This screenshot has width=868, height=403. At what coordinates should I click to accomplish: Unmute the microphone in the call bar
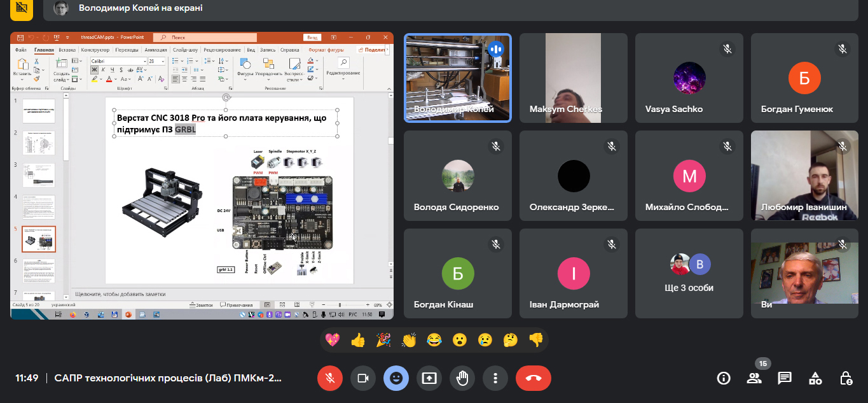(x=330, y=378)
